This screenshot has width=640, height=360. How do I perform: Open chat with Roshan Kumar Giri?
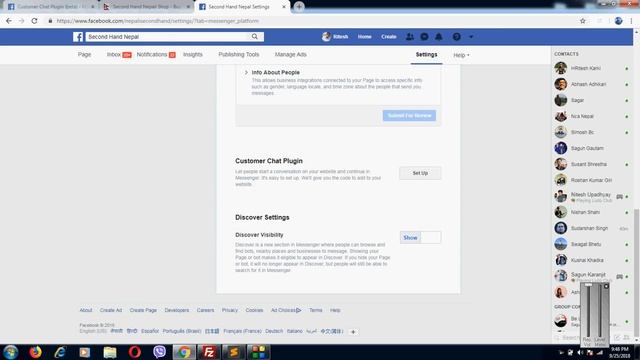point(591,180)
